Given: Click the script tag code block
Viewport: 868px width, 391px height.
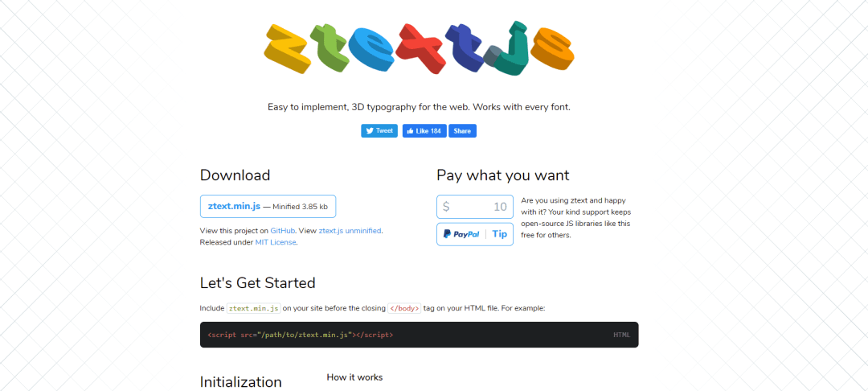Looking at the screenshot, I should [x=419, y=335].
